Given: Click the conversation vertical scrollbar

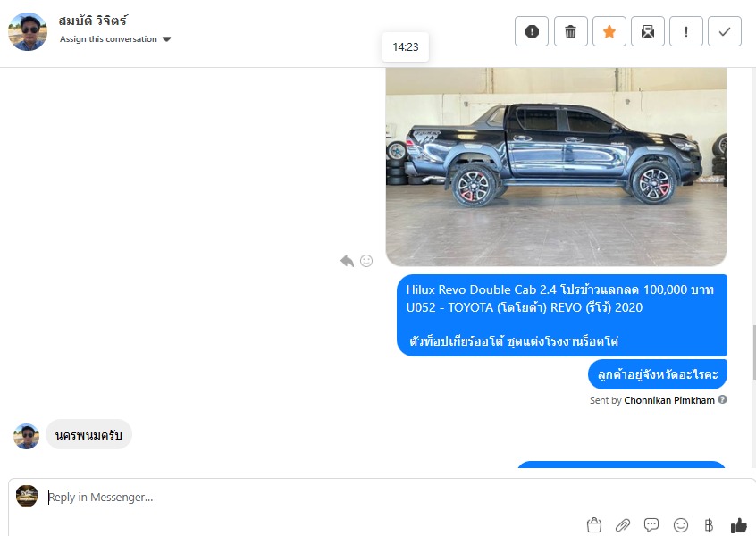Looking at the screenshot, I should tap(753, 353).
